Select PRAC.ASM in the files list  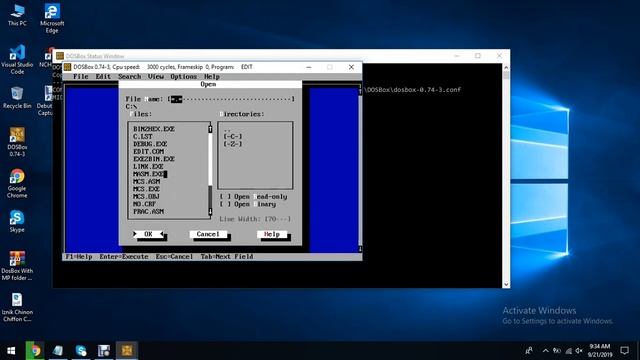[x=148, y=211]
